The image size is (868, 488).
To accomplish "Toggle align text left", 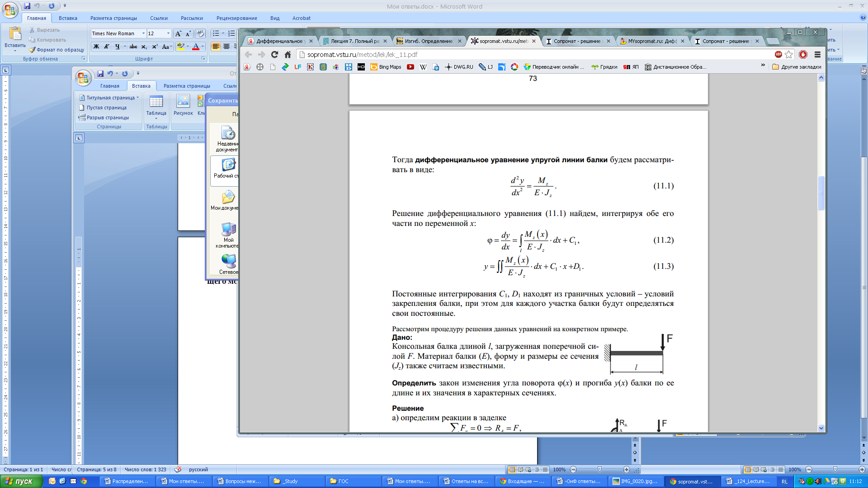I will [x=216, y=47].
